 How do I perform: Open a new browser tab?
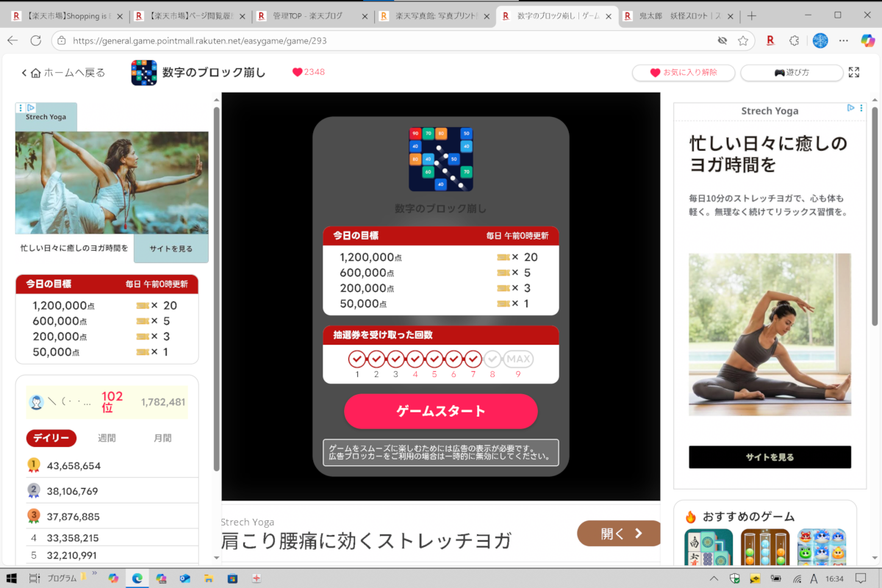751,15
